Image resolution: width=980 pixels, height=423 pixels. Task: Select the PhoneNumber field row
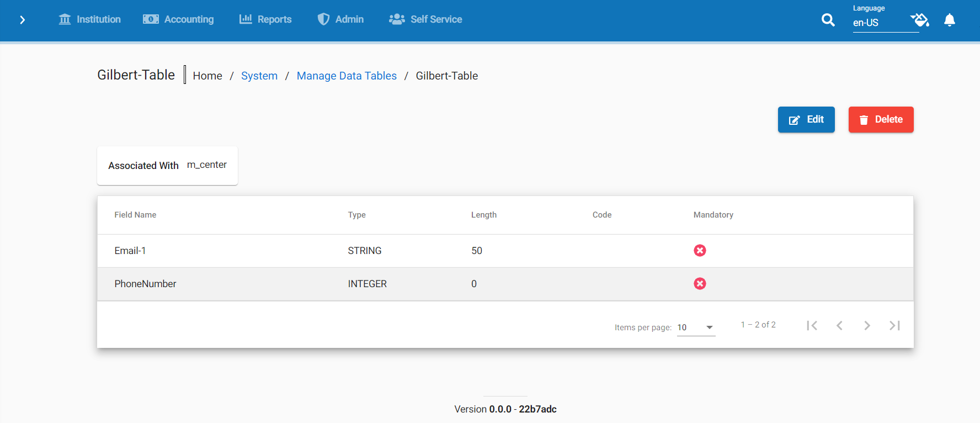pyautogui.click(x=505, y=284)
